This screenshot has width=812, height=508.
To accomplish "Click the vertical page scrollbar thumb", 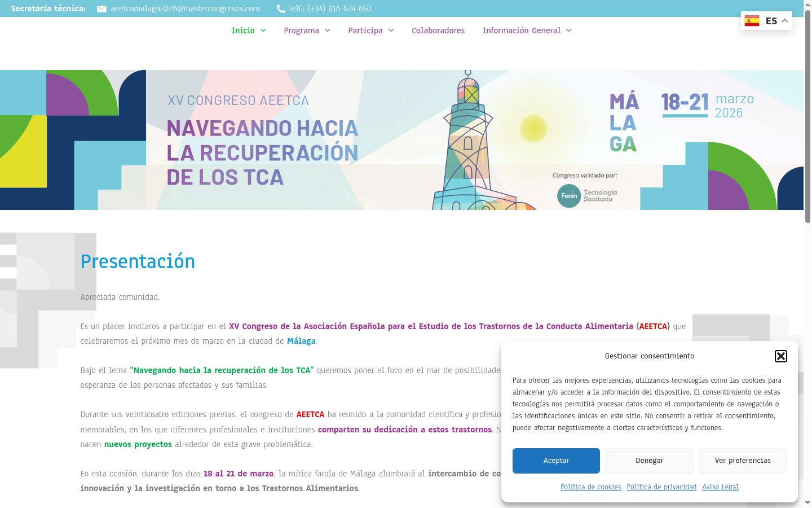I will coord(807,116).
